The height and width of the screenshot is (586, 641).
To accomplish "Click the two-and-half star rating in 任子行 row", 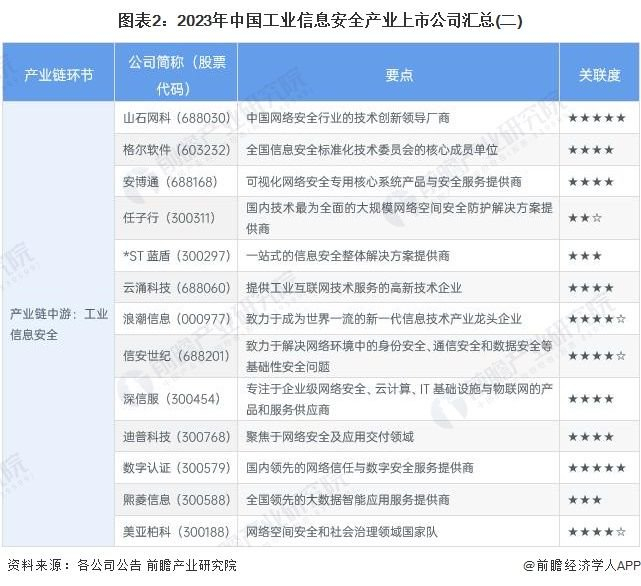I will point(585,218).
